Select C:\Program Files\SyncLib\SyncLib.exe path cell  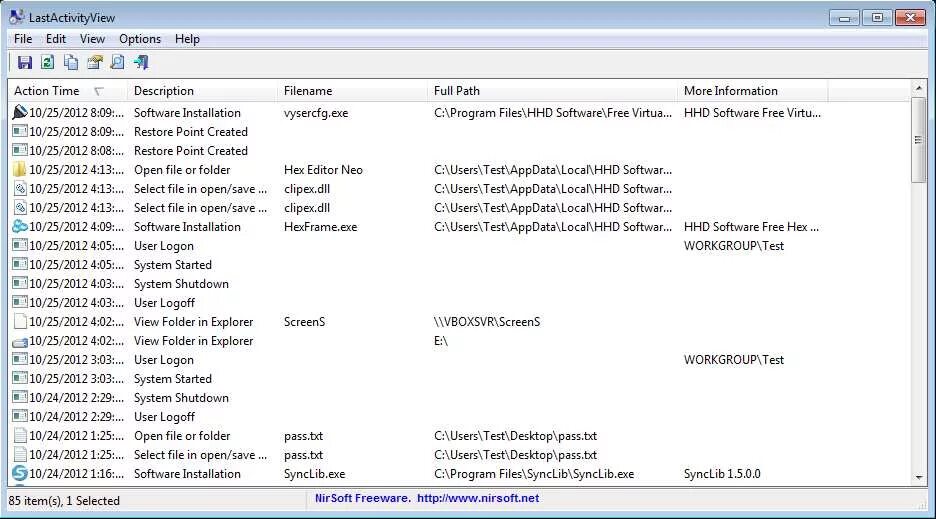[x=534, y=474]
